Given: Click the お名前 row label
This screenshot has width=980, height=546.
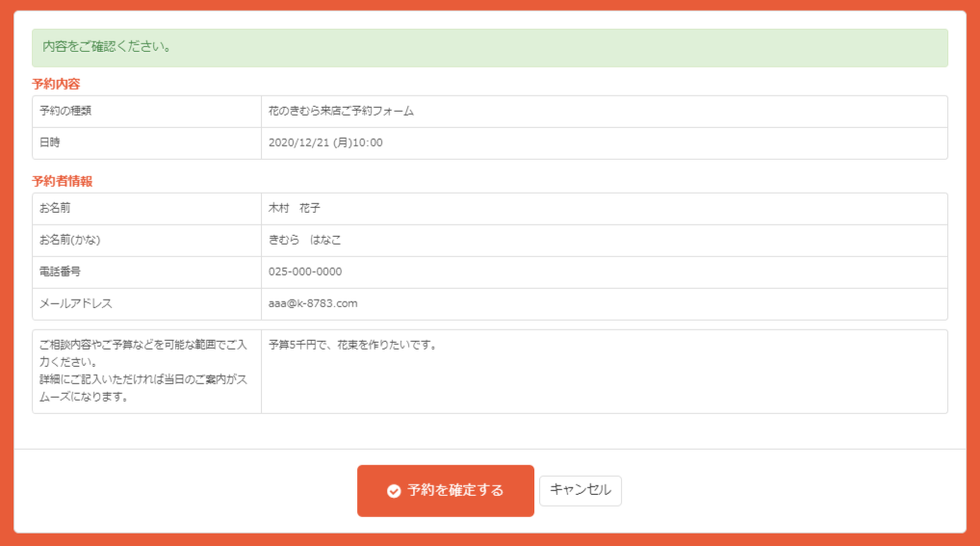Looking at the screenshot, I should pyautogui.click(x=55, y=208).
